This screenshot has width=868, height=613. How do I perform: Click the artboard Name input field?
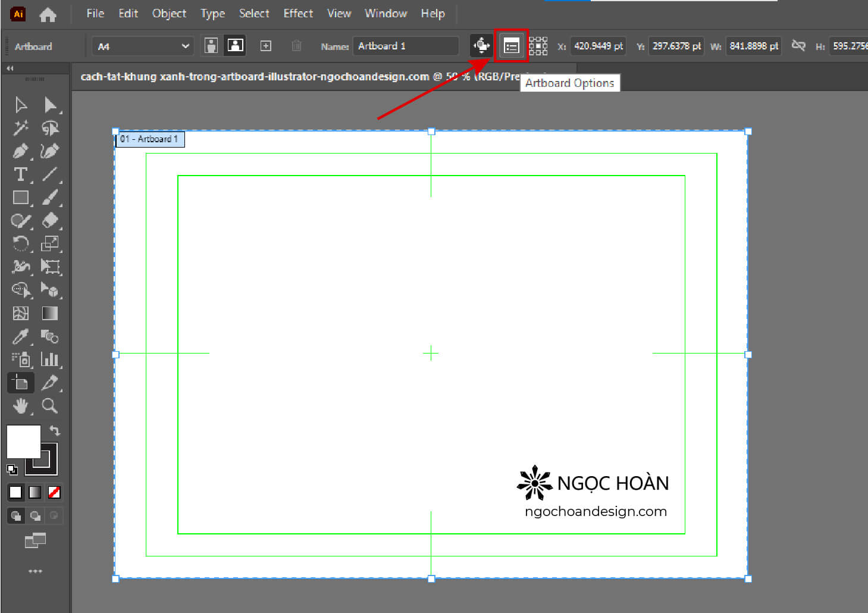405,46
